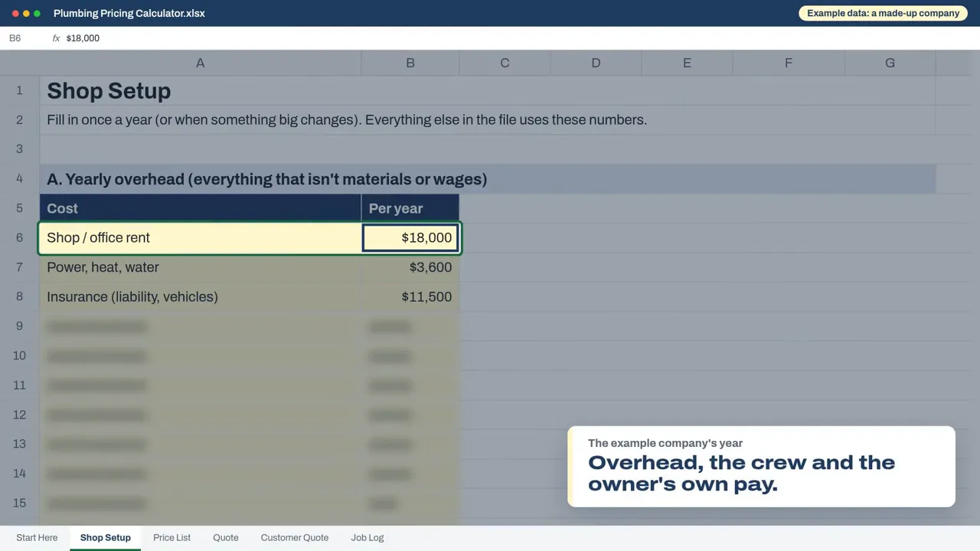980x551 pixels.
Task: Open the Start Here sheet tab
Action: pos(37,538)
